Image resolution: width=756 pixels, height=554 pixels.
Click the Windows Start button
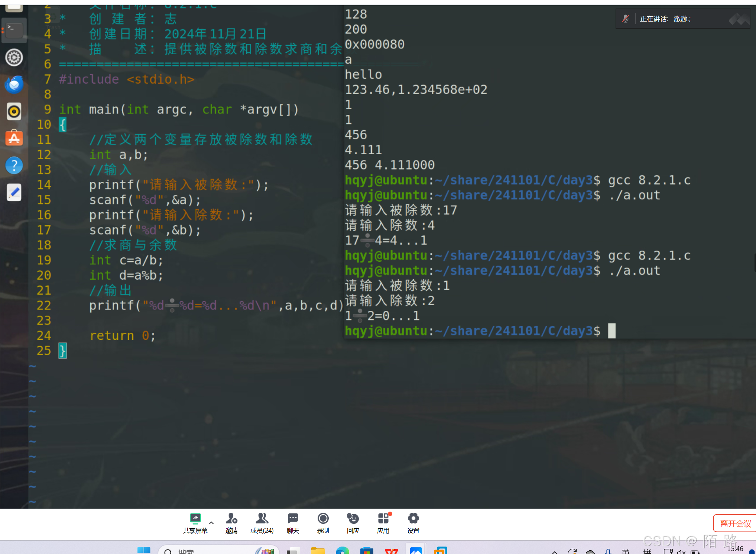144,551
